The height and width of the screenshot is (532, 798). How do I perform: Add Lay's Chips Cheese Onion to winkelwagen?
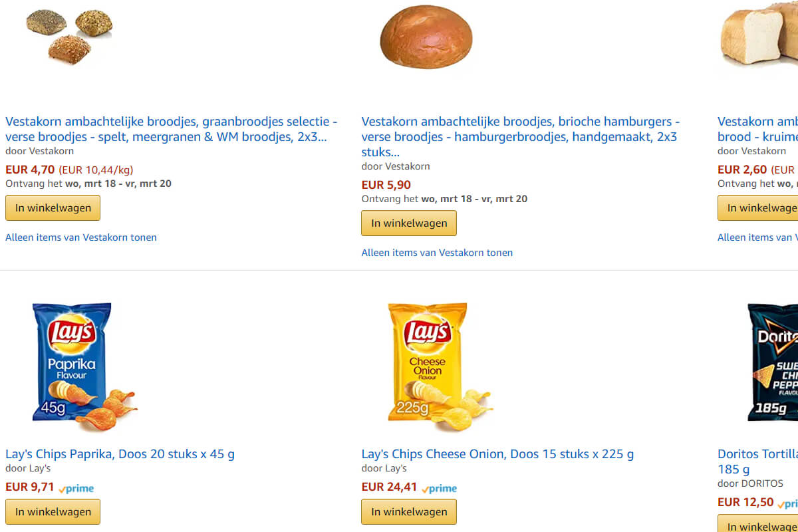(409, 512)
